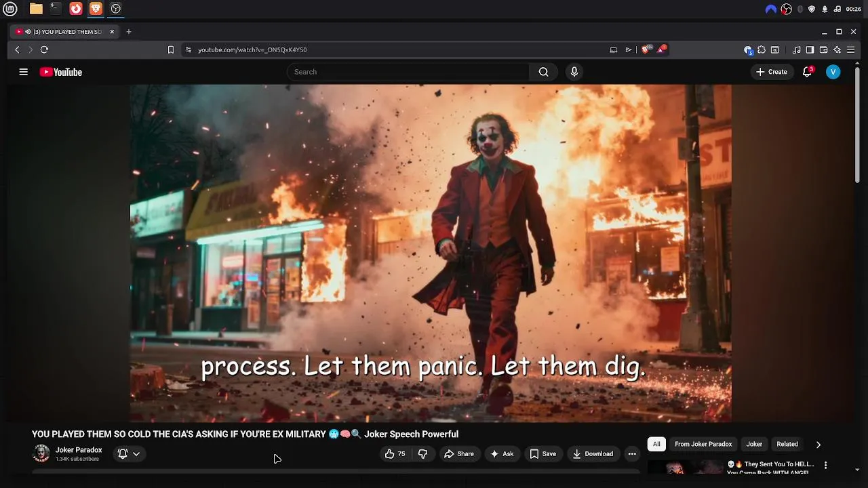Open the YouTube guide hamburger menu
868x488 pixels.
[24, 72]
